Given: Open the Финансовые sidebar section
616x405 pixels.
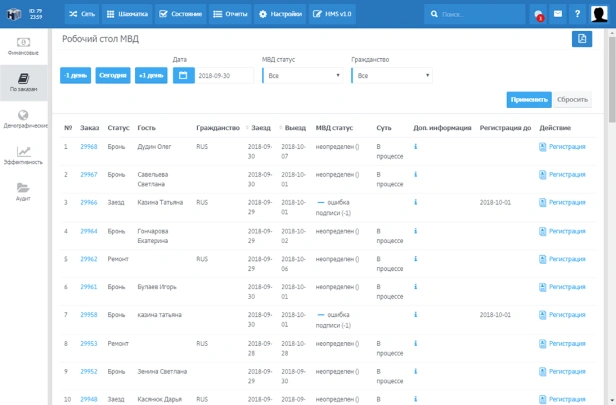Looking at the screenshot, I should click(x=24, y=46).
